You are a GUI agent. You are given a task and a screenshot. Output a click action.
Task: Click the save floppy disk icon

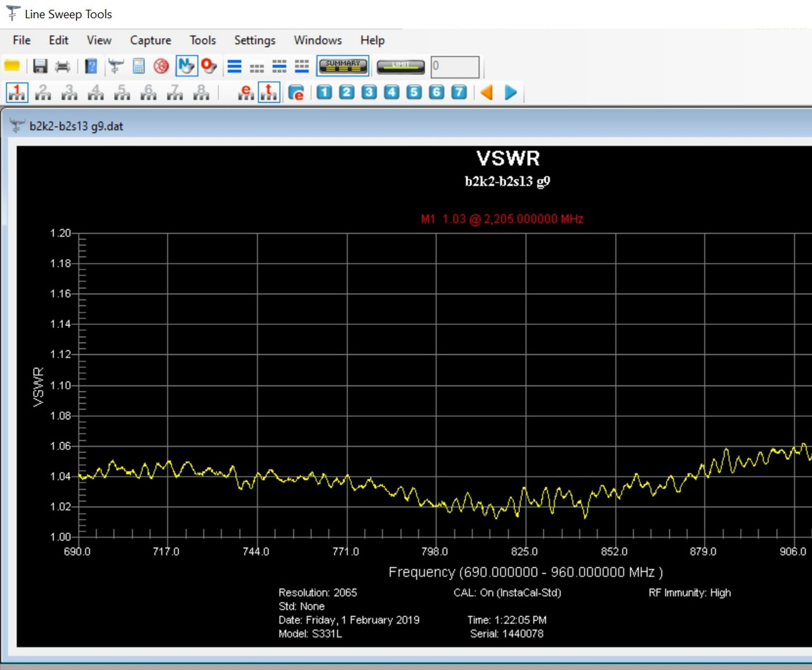[40, 66]
